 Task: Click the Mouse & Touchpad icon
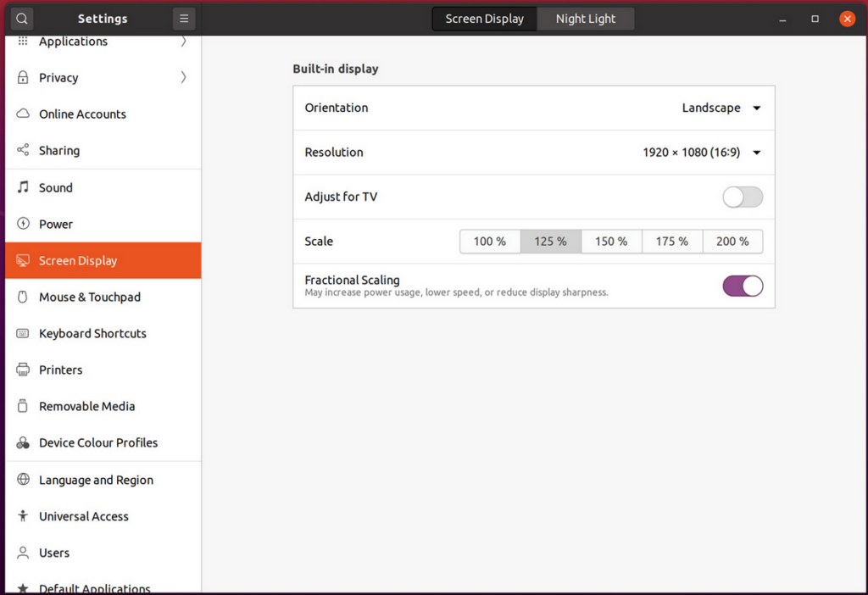point(21,297)
